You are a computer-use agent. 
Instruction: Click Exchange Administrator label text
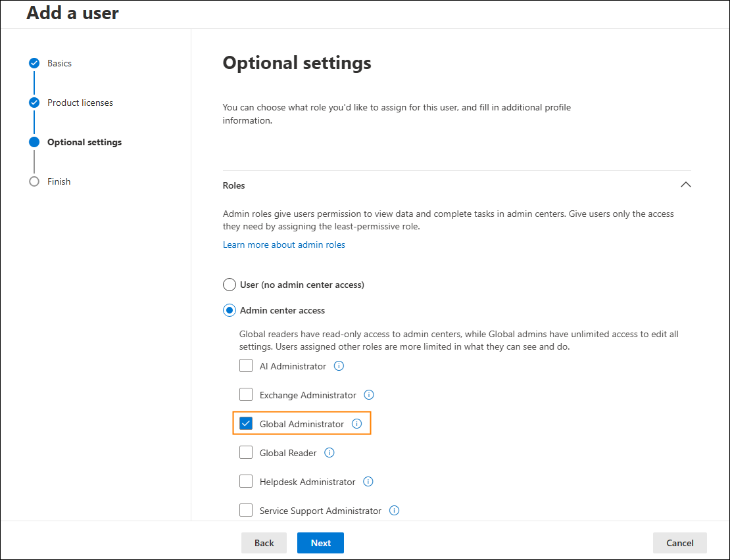(x=308, y=395)
